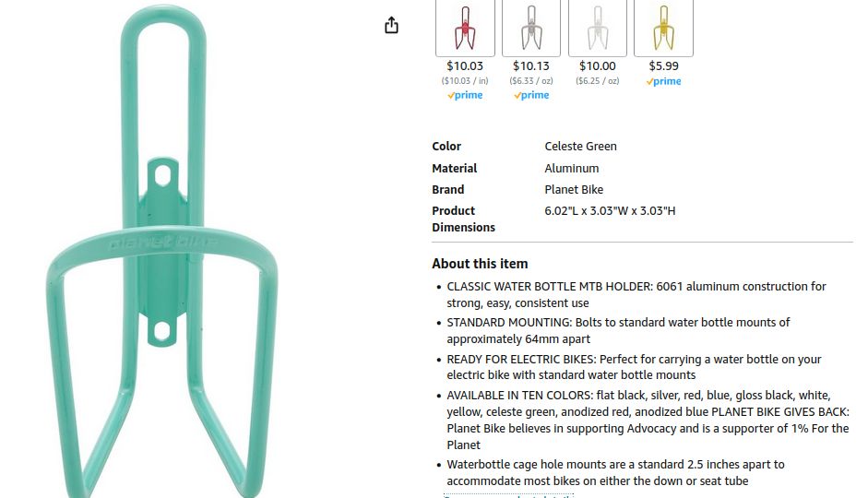868x498 pixels.
Task: Click the ($6.33 / oz) unit price
Action: (x=531, y=81)
